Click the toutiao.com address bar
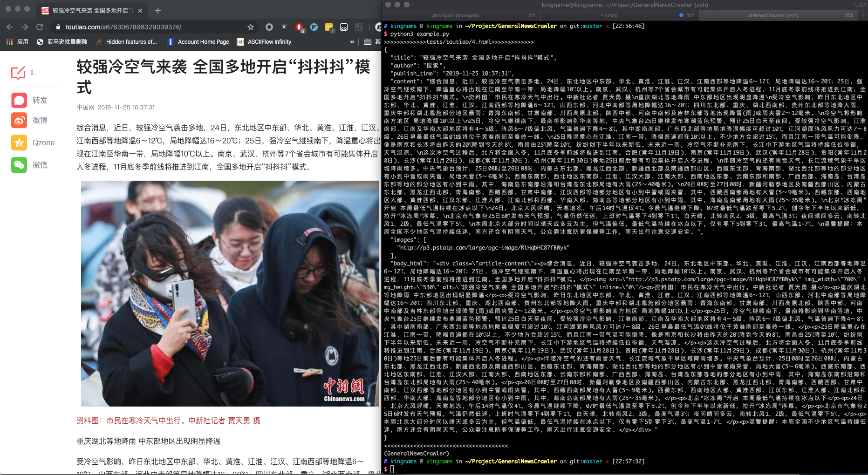The height and width of the screenshot is (475, 868). [x=154, y=27]
